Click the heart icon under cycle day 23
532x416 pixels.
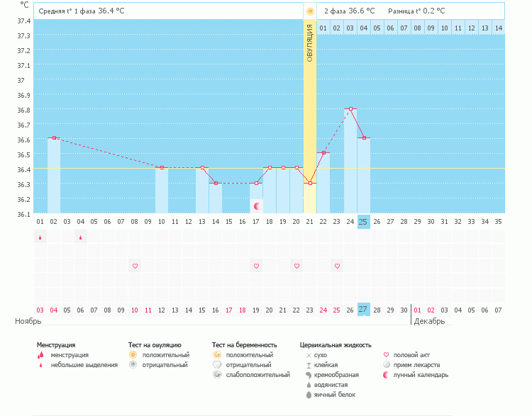[337, 266]
